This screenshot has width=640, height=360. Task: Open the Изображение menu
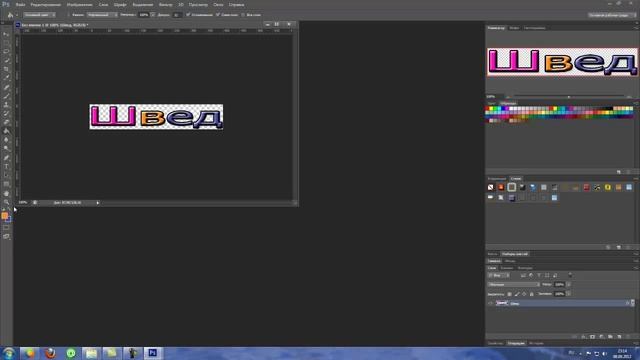(x=79, y=4)
